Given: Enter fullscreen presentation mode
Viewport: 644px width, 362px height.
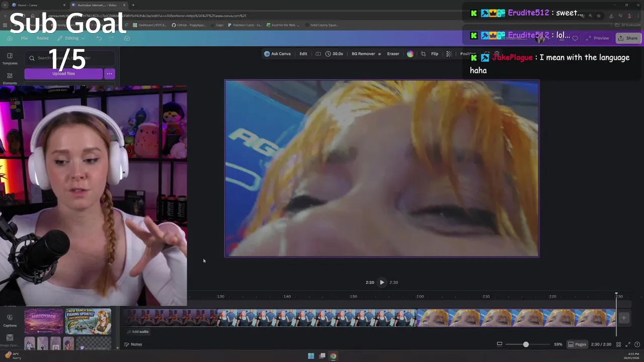Looking at the screenshot, I should (628, 344).
